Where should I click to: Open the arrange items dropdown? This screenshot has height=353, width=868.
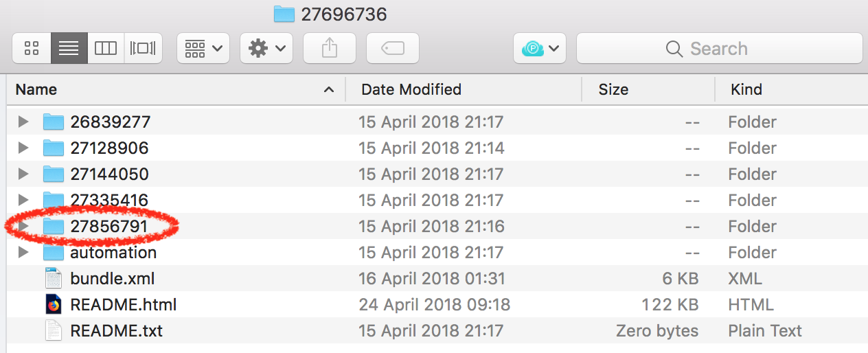pyautogui.click(x=203, y=48)
